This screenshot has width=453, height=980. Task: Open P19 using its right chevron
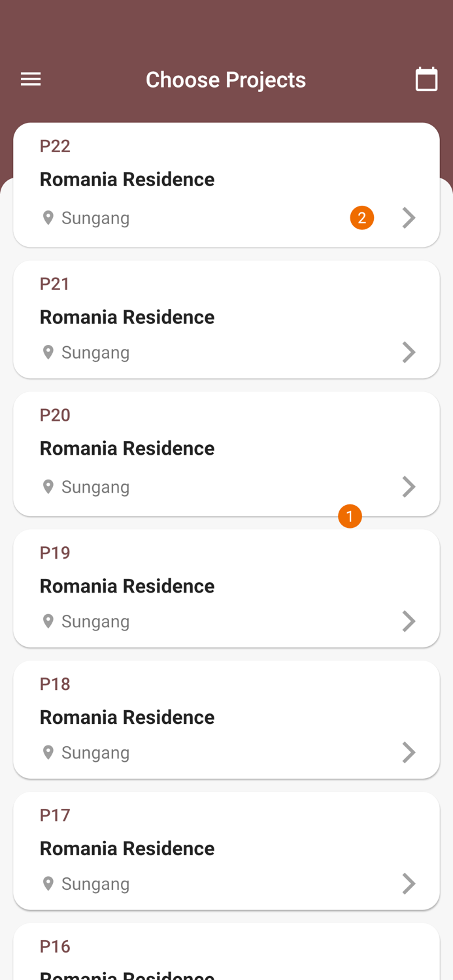point(409,621)
